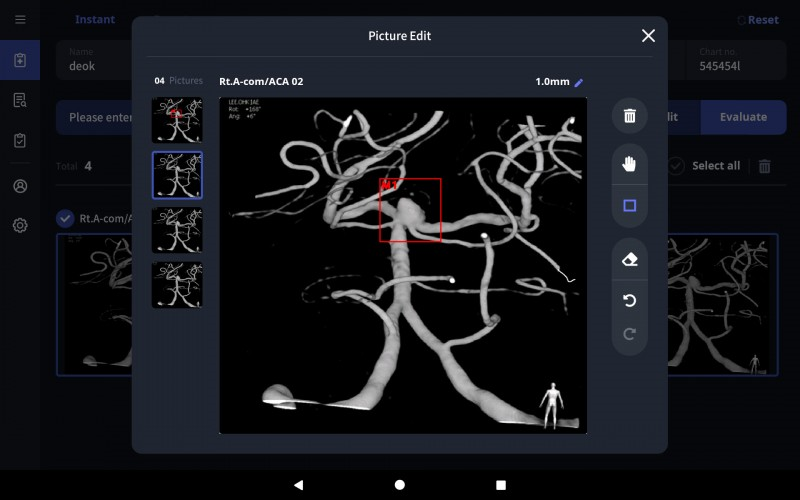Open the third picture thumbnail

pyautogui.click(x=177, y=230)
